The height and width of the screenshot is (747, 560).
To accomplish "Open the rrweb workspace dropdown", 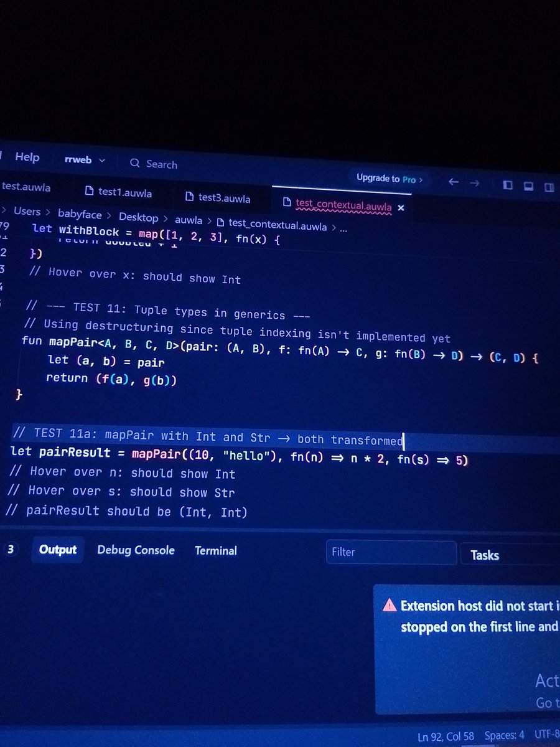I will (x=85, y=160).
